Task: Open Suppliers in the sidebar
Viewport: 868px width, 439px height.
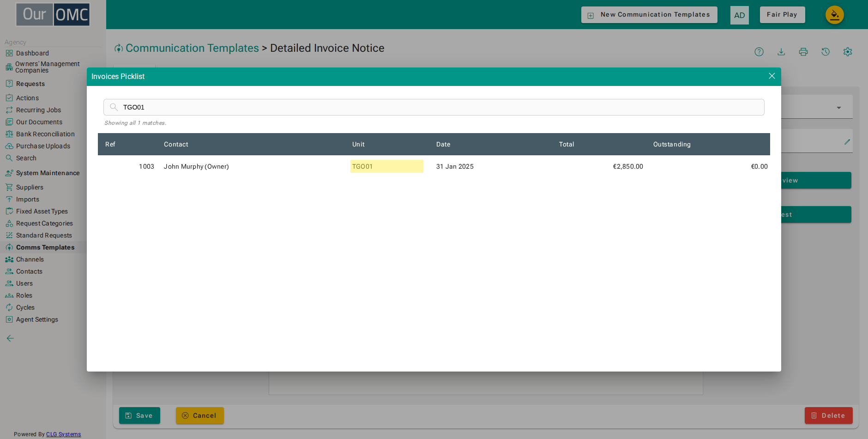Action: tap(30, 187)
